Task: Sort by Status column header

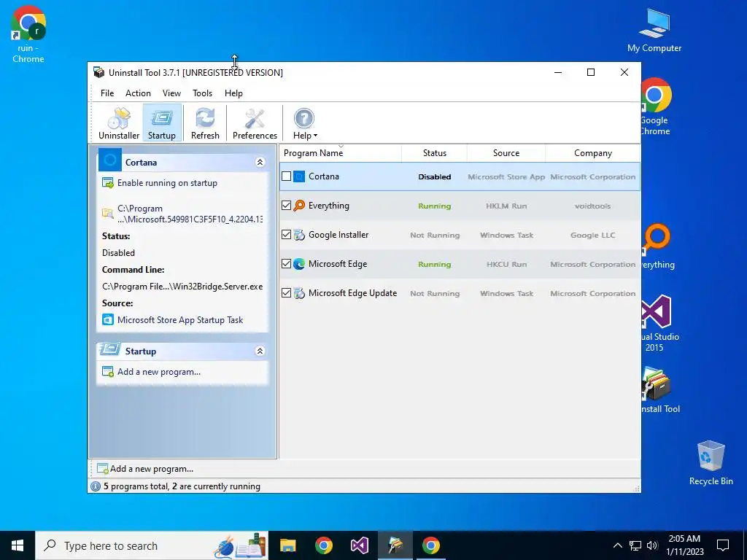Action: pyautogui.click(x=435, y=153)
